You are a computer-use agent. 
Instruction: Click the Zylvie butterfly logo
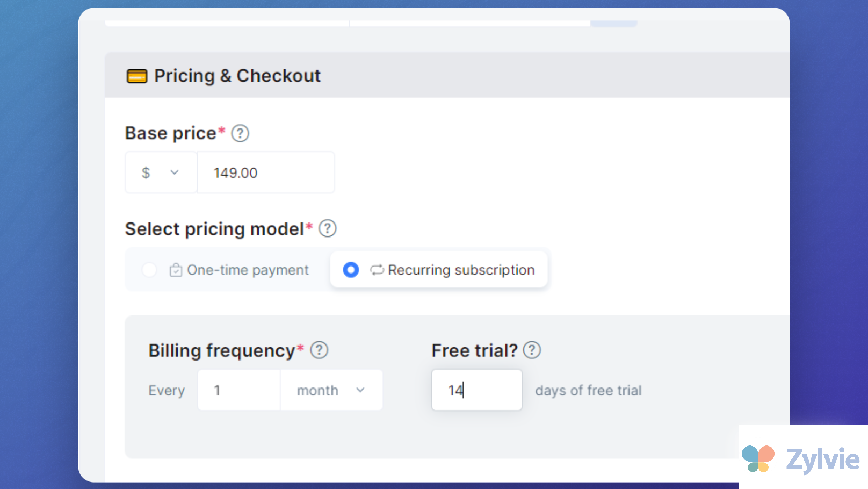pos(758,459)
